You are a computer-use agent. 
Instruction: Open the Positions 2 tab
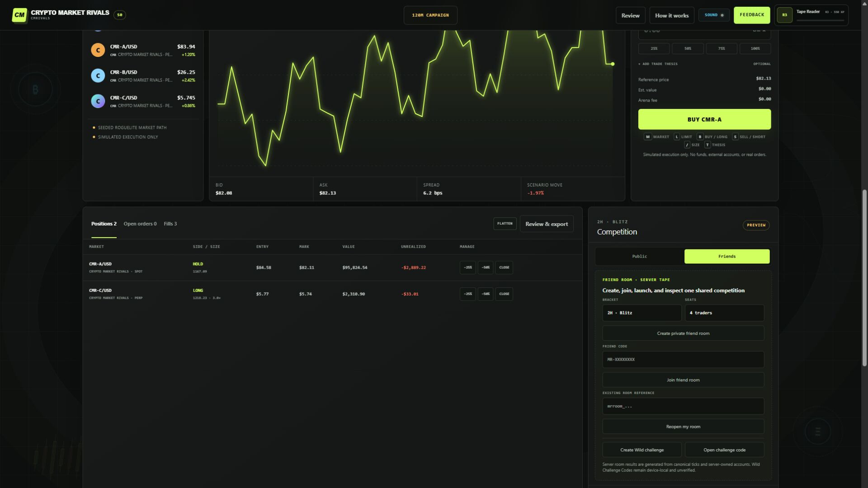(104, 224)
